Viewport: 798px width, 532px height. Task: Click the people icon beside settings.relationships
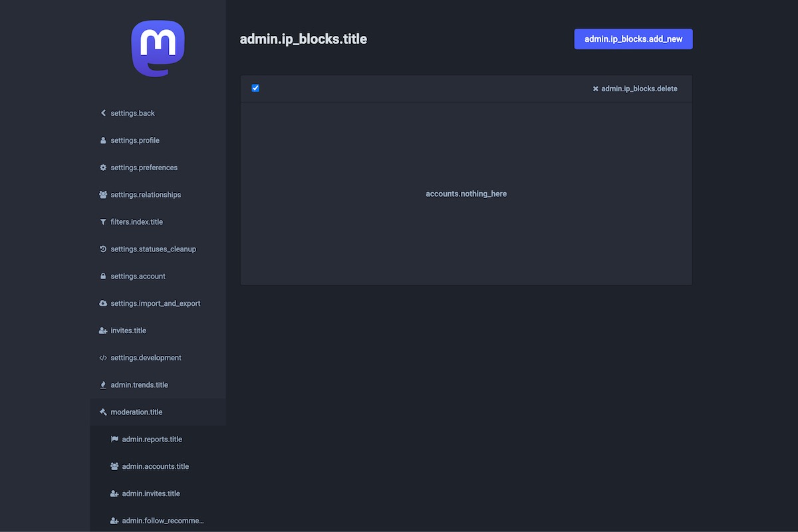coord(103,195)
